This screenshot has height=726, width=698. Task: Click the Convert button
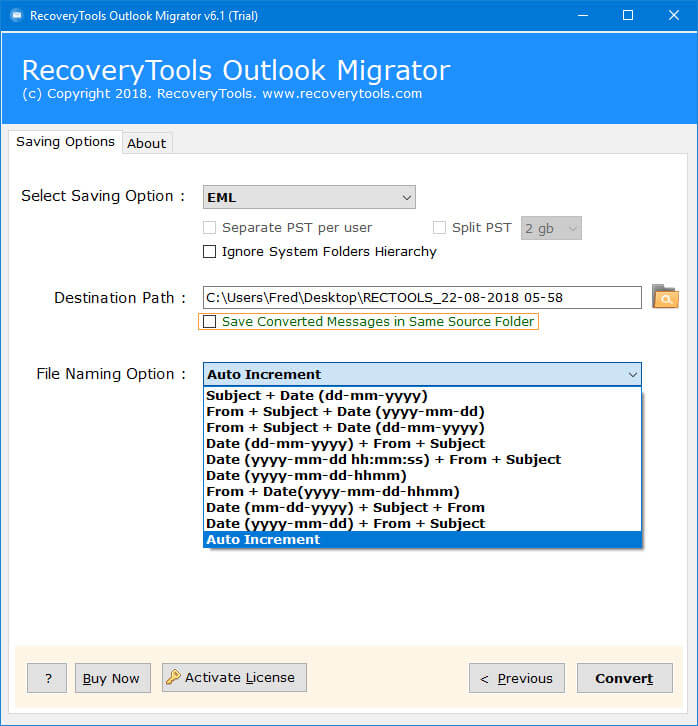tap(624, 678)
